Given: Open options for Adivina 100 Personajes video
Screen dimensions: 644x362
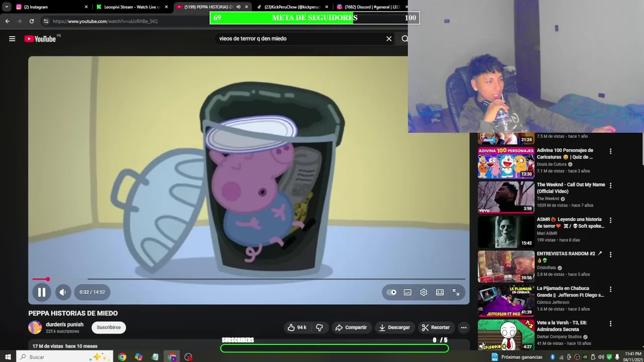Looking at the screenshot, I should point(610,151).
